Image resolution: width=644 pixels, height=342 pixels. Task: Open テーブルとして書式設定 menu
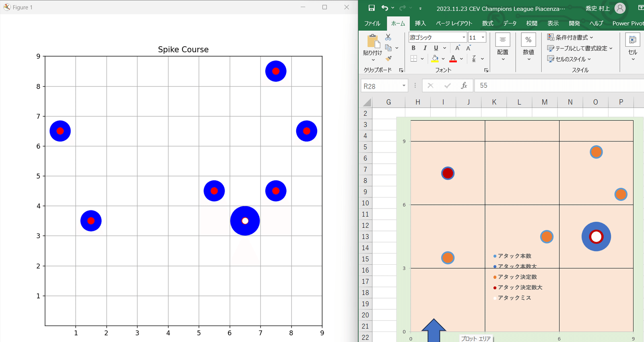[x=580, y=48]
